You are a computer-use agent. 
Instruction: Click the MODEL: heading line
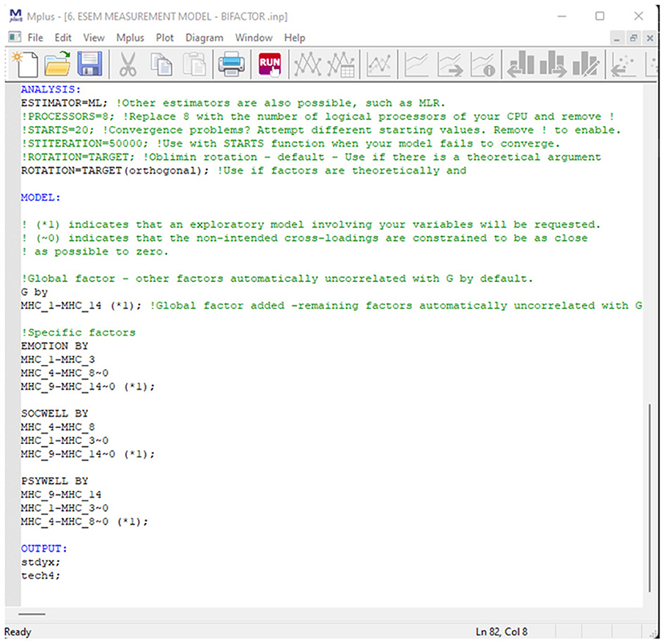click(41, 197)
